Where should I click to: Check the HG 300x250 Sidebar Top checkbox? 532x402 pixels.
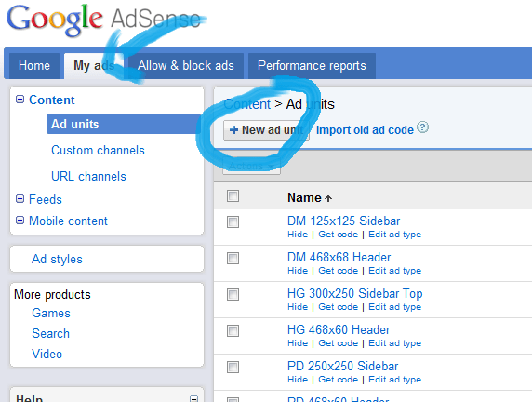(x=233, y=294)
